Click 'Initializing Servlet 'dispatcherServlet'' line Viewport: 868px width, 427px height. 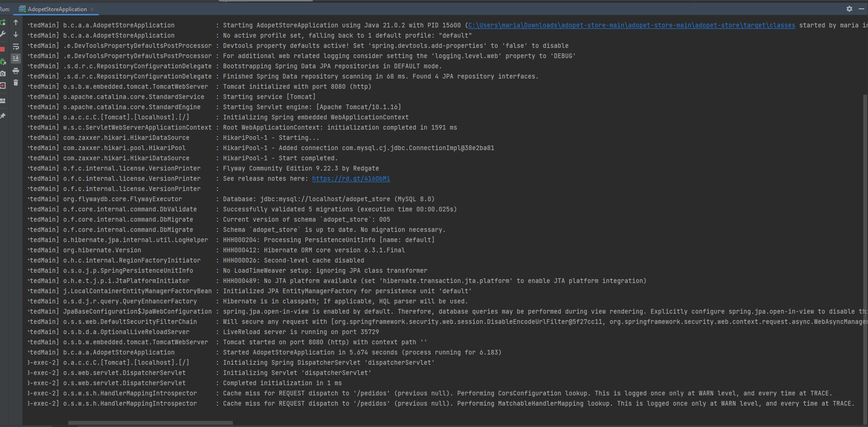tap(297, 373)
